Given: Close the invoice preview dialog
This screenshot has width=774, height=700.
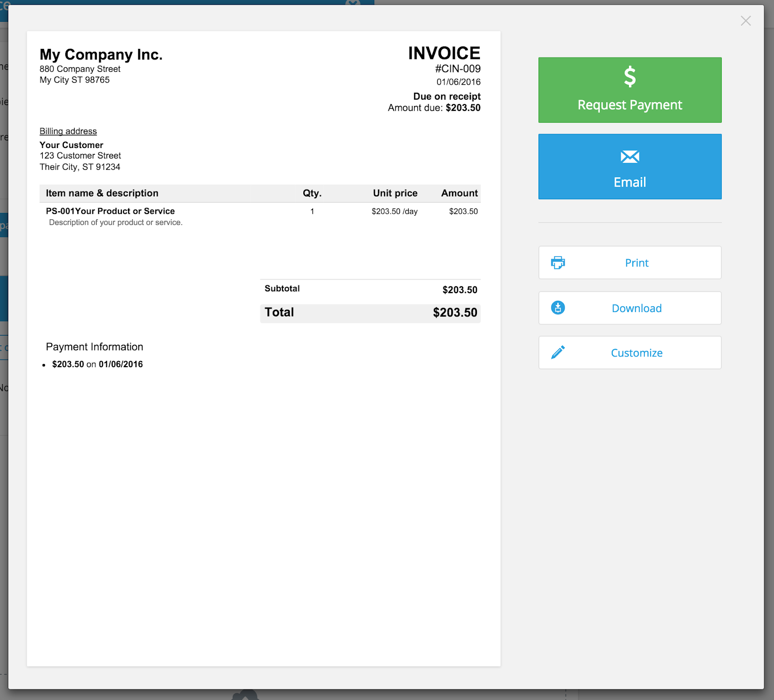Looking at the screenshot, I should coord(745,21).
